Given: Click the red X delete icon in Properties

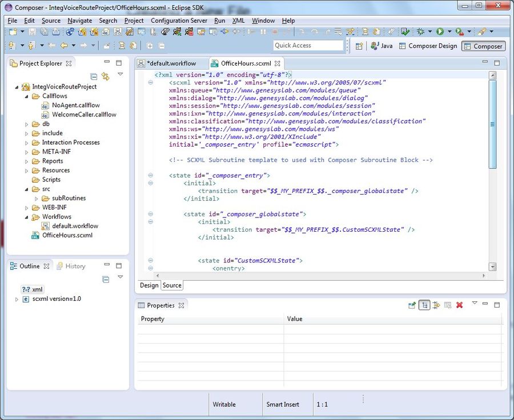Looking at the screenshot, I should point(460,305).
